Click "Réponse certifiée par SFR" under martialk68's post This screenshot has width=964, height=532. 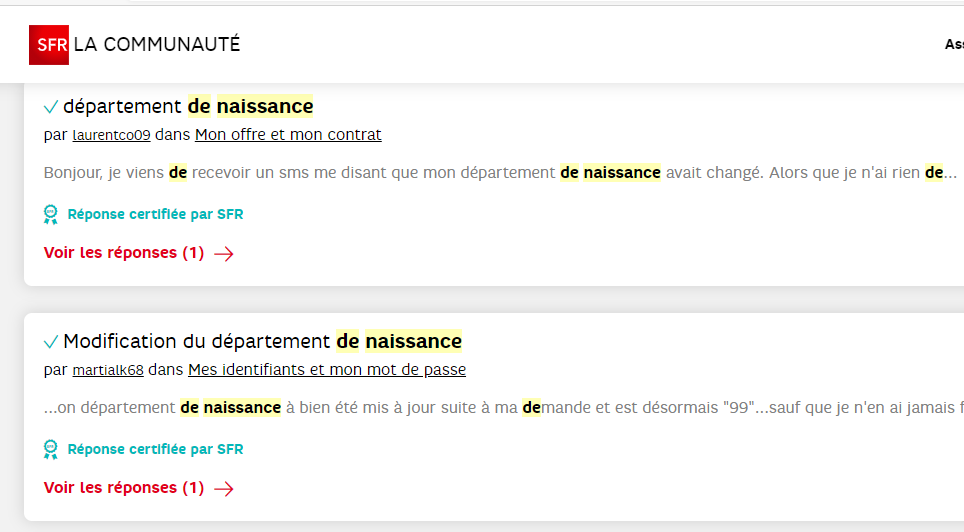coord(155,449)
